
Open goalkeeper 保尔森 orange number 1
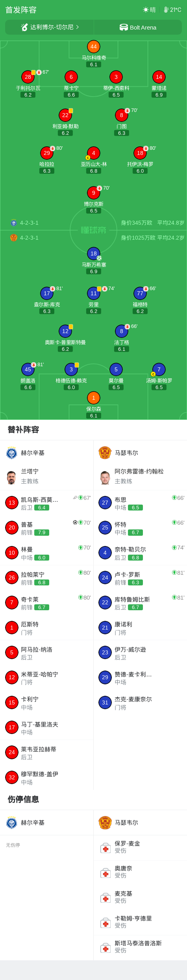pyautogui.click(x=93, y=398)
